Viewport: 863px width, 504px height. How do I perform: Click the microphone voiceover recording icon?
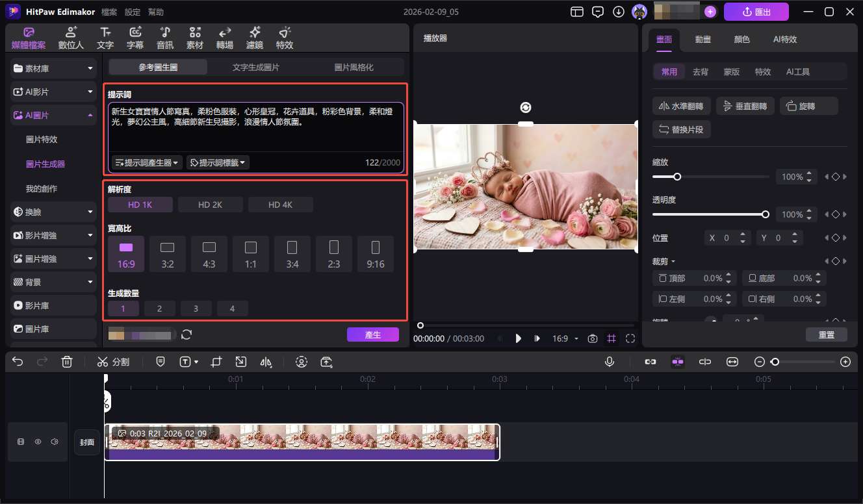pos(610,362)
